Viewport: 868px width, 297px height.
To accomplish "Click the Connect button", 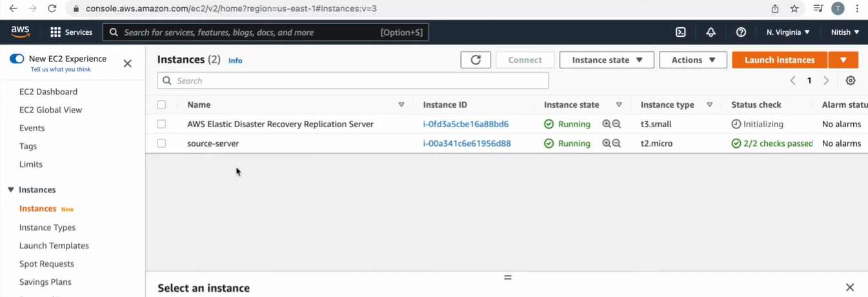I will coord(525,60).
